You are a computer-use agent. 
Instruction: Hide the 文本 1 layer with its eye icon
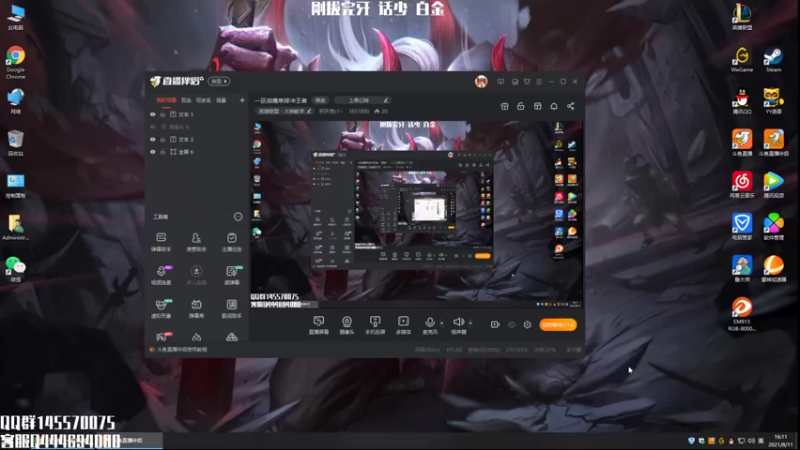click(153, 114)
